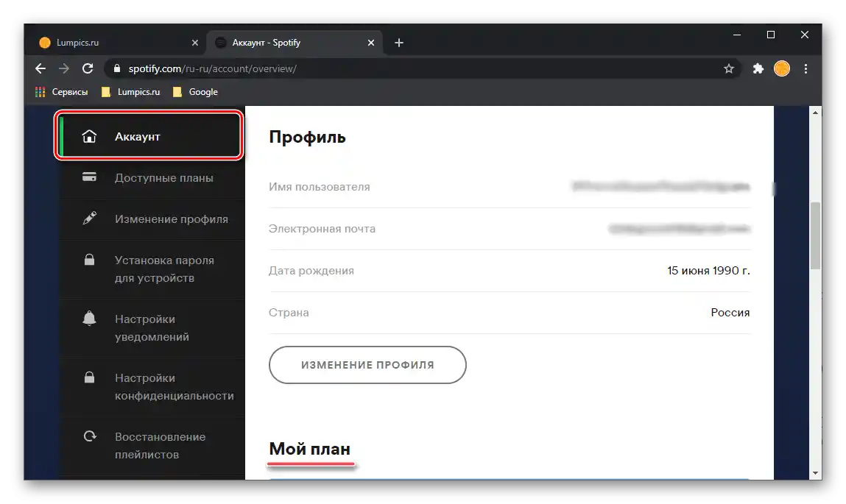Click the pencil icon for Изменение профиля
Screen dimensions: 846x504
coord(89,219)
